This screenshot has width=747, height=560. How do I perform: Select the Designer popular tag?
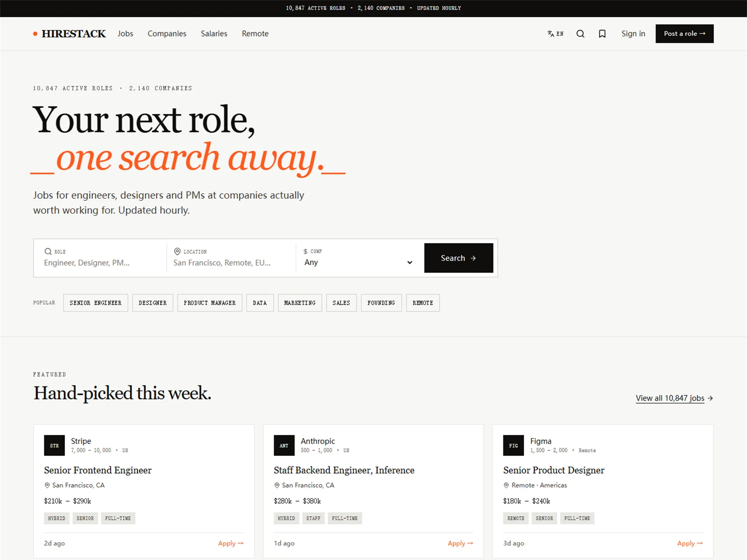pos(153,303)
